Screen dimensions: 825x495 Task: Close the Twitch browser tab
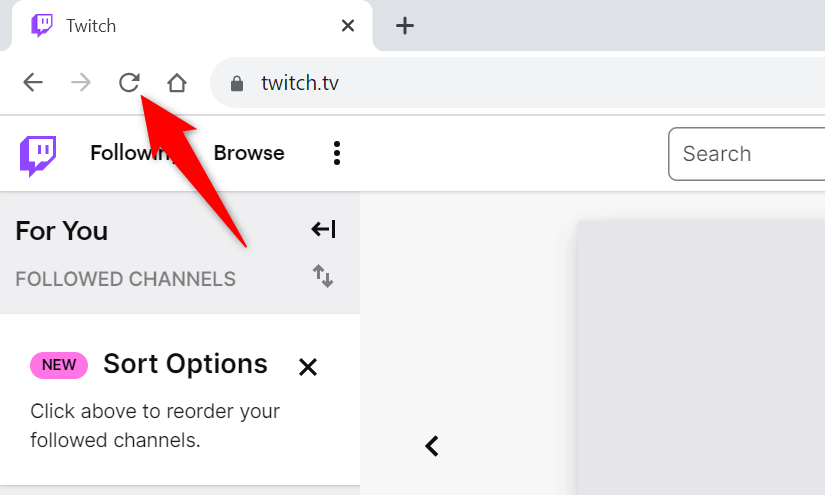[x=348, y=26]
